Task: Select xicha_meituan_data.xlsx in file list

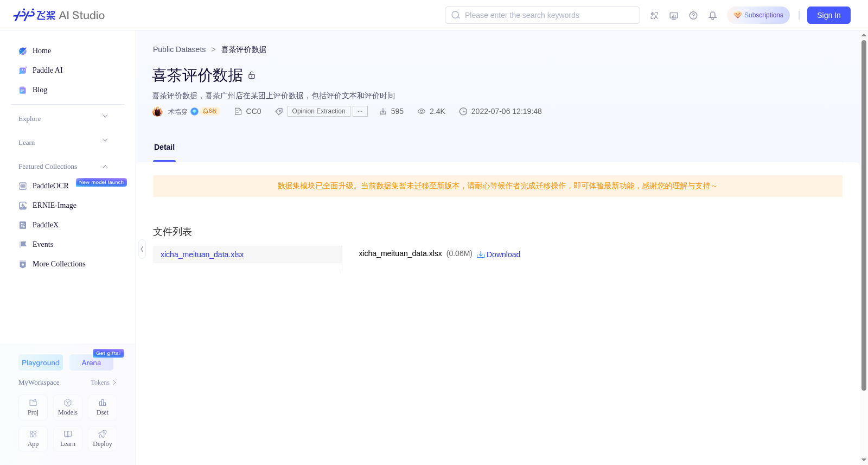Action: pos(247,254)
